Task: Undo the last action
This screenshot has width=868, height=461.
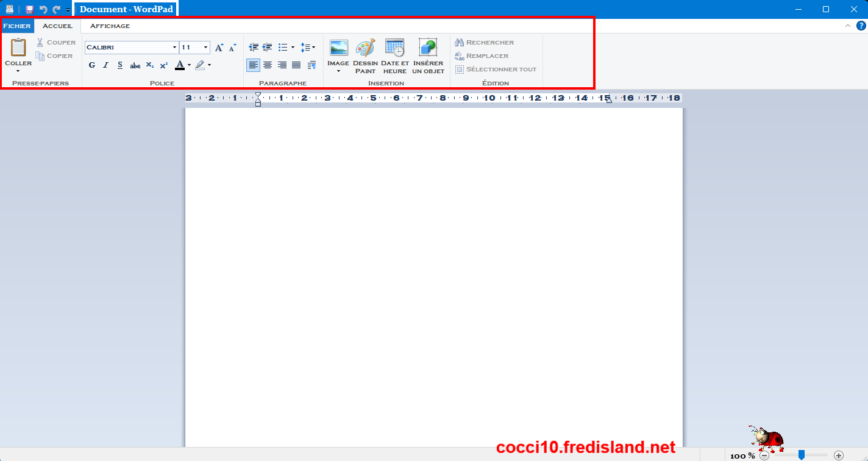Action: 43,10
